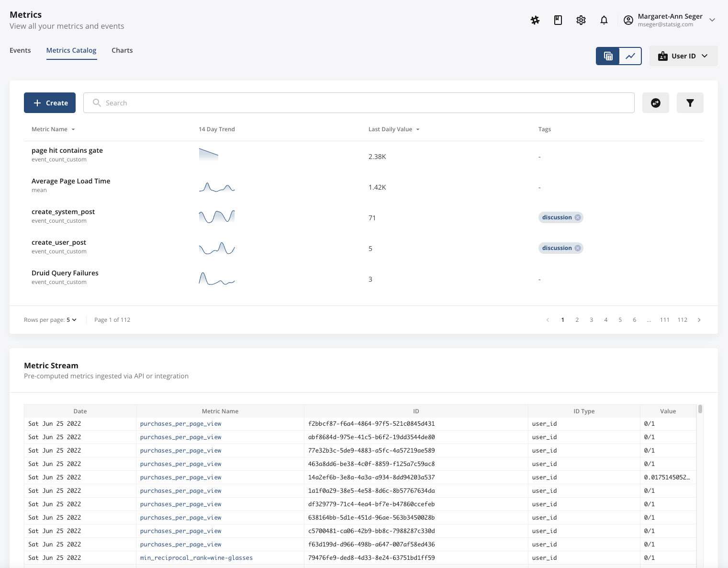Screen dimensions: 728x568
Task: Open the User ID dropdown
Action: pos(683,56)
